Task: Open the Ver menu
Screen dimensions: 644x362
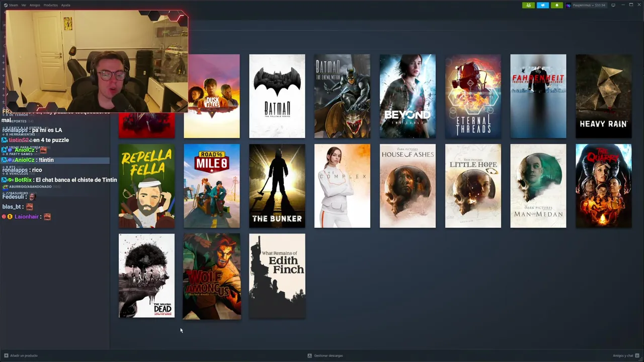Action: tap(24, 5)
